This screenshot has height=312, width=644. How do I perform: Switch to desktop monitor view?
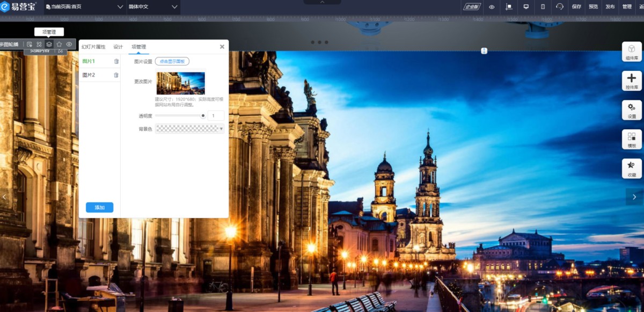526,7
